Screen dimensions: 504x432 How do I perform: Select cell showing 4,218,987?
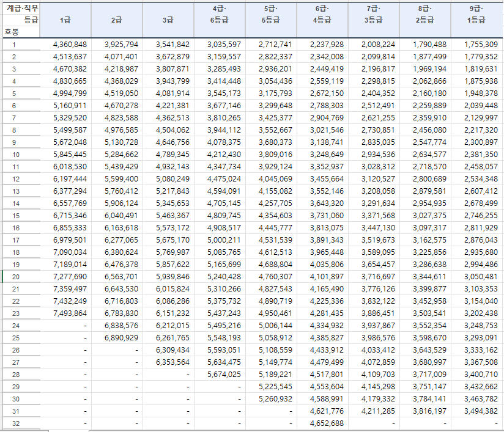coord(117,68)
